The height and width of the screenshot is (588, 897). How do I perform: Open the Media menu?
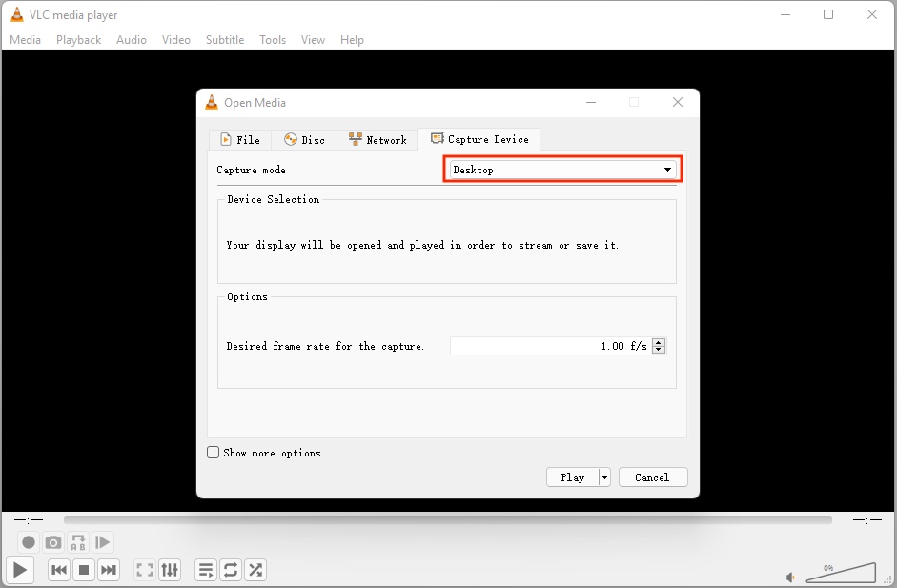click(25, 40)
